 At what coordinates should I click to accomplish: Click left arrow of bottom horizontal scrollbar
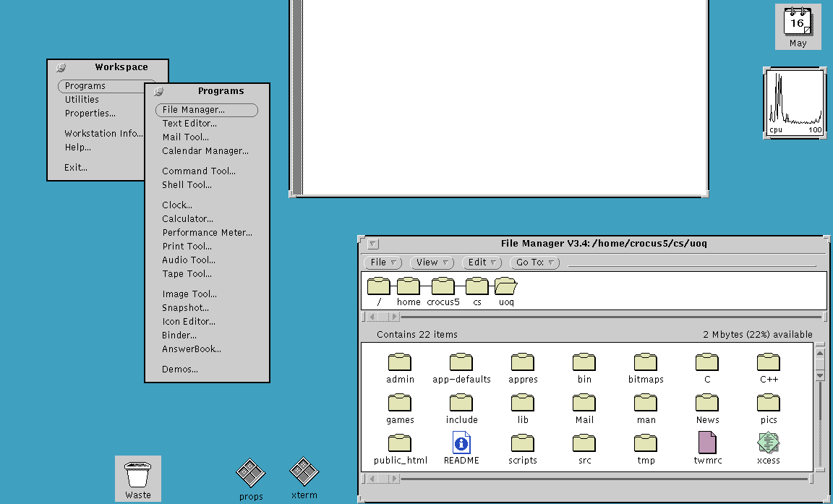pyautogui.click(x=372, y=479)
